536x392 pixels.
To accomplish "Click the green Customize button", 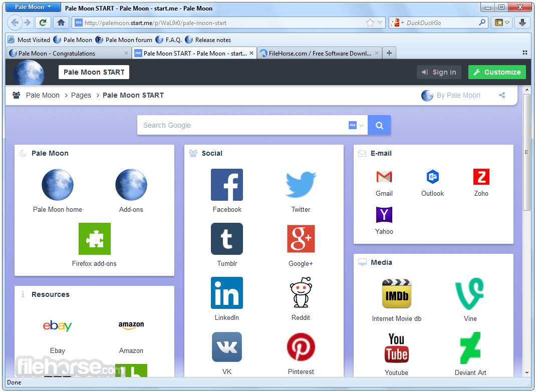I will tap(497, 72).
